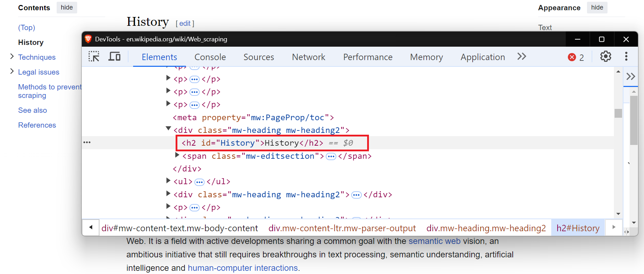Expand the Techniques section in Contents

point(12,57)
